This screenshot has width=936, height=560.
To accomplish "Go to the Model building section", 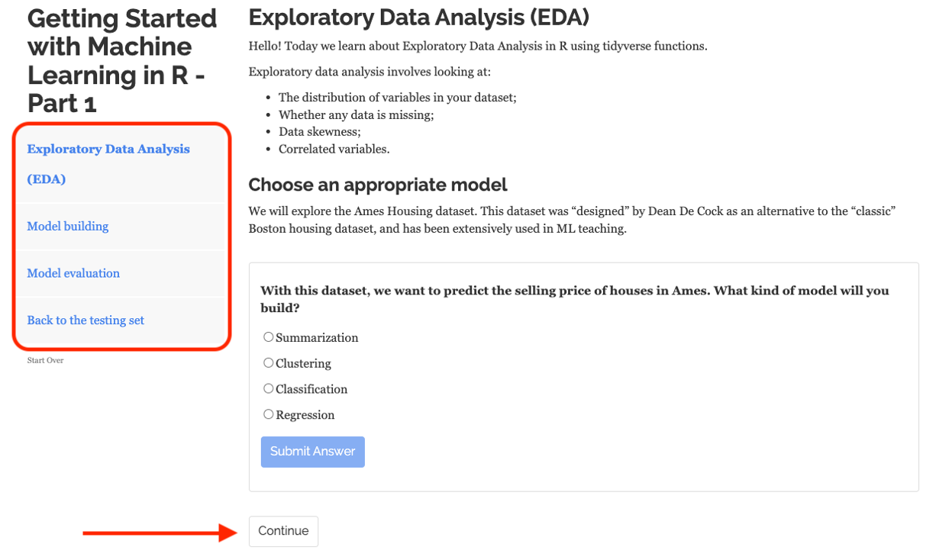I will point(68,227).
